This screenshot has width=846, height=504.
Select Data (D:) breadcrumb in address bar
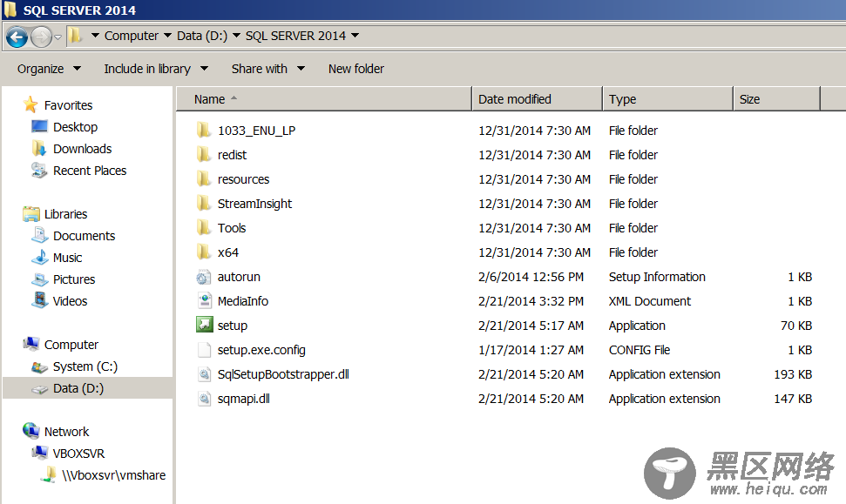pos(202,36)
